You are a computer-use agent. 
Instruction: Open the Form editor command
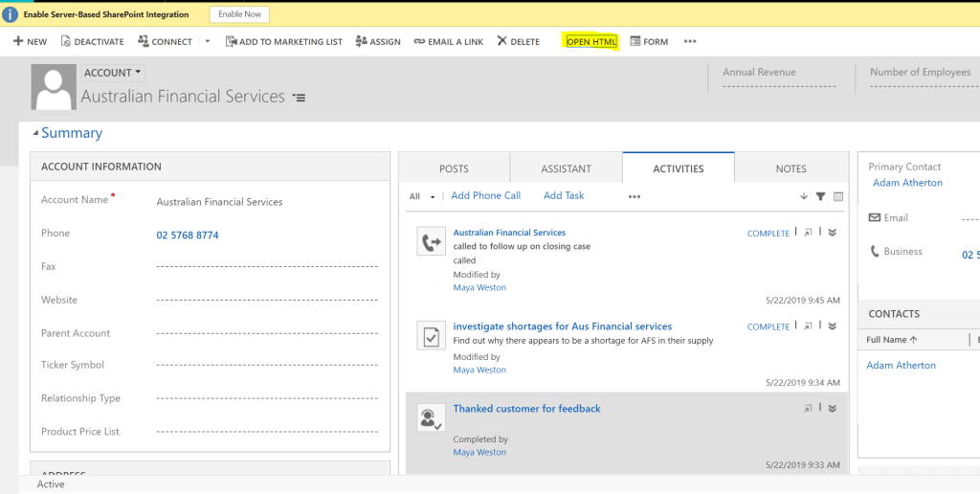(649, 42)
